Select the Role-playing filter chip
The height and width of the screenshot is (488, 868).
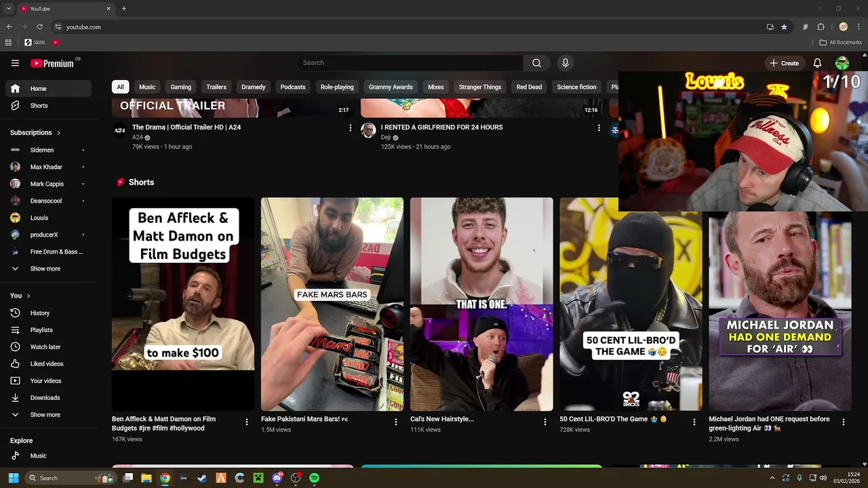click(x=337, y=87)
